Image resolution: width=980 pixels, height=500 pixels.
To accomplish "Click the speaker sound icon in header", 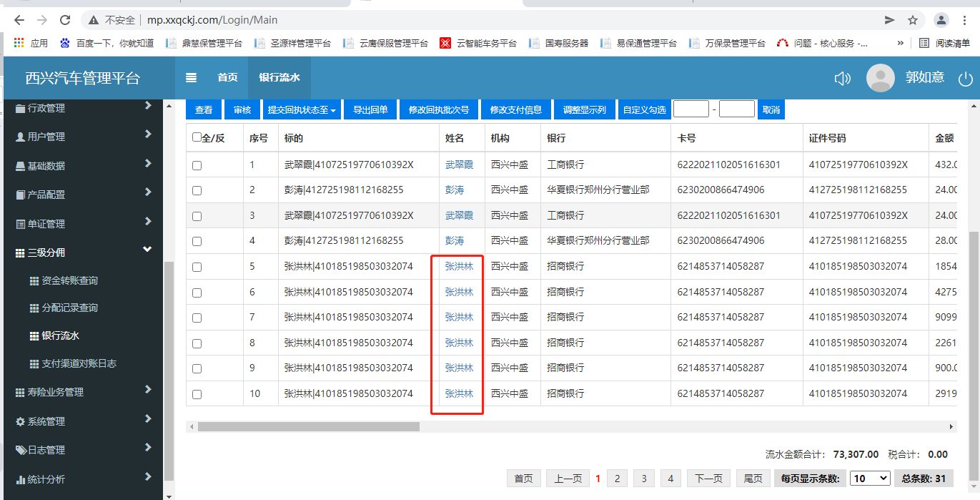I will [x=843, y=79].
